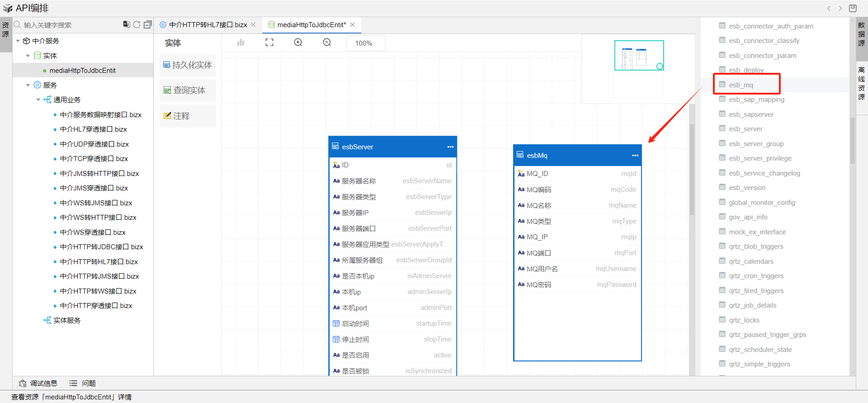
Task: Open the esbServer entity more-options menu
Action: point(450,147)
